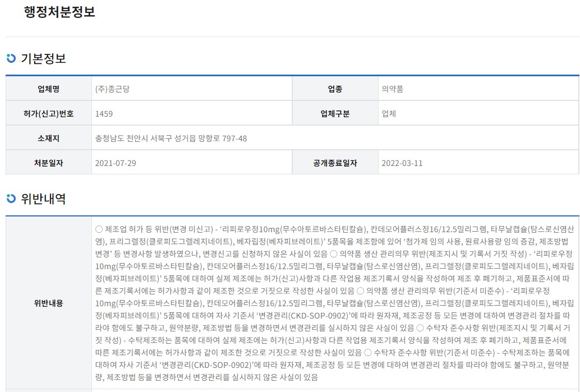Click the refresh-style icon beside 기본정보
Viewport: 580px width, 392px height.
coord(11,58)
